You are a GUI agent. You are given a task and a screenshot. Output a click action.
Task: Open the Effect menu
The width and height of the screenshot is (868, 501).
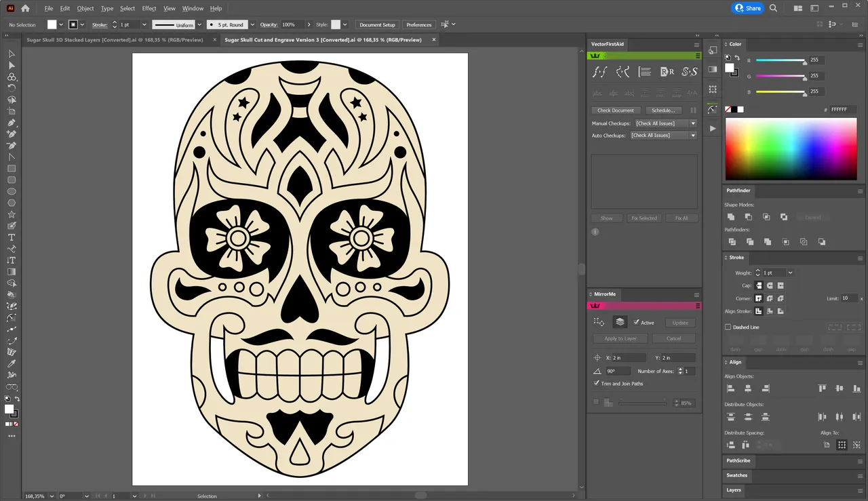(x=149, y=8)
